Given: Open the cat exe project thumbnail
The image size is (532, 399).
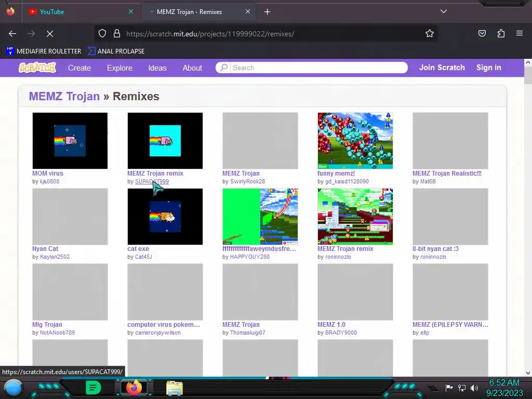Looking at the screenshot, I should point(165,217).
